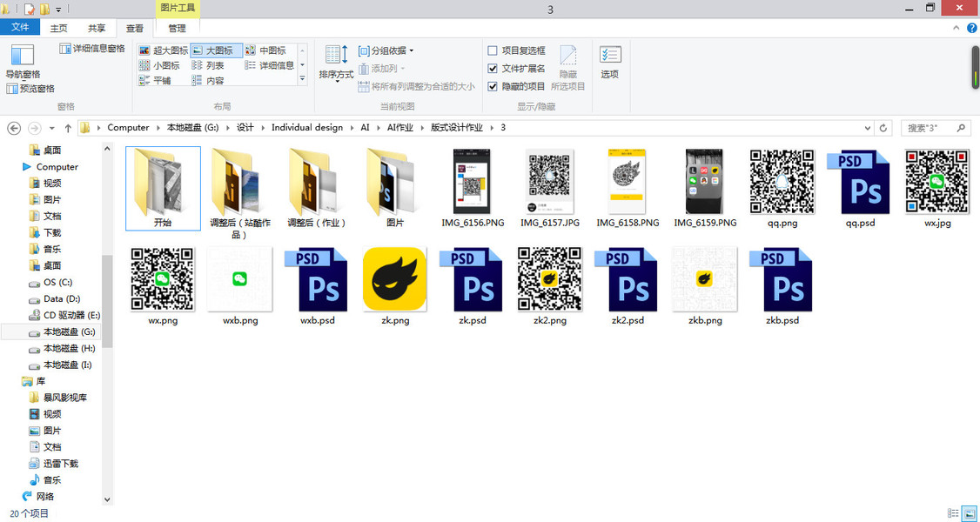Viewport: 980px width, 522px height.
Task: Switch to details view status bar icon
Action: pos(953,513)
